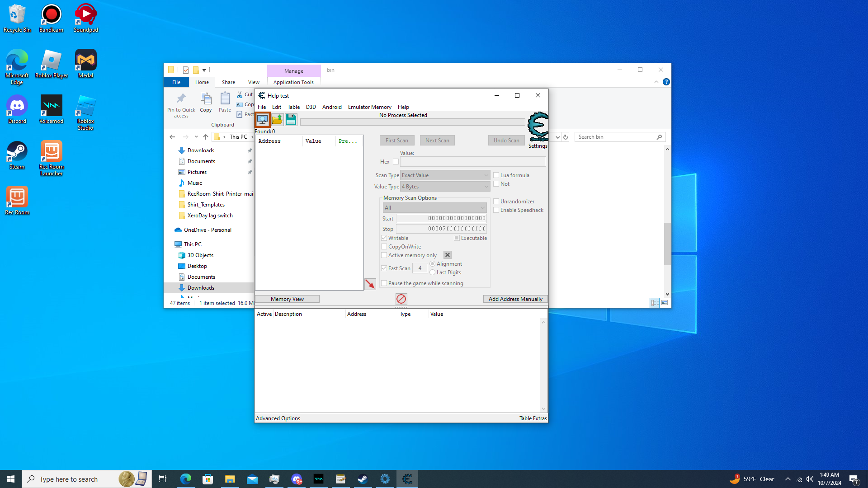The image size is (868, 488).
Task: Open Steam from the taskbar
Action: 363,479
